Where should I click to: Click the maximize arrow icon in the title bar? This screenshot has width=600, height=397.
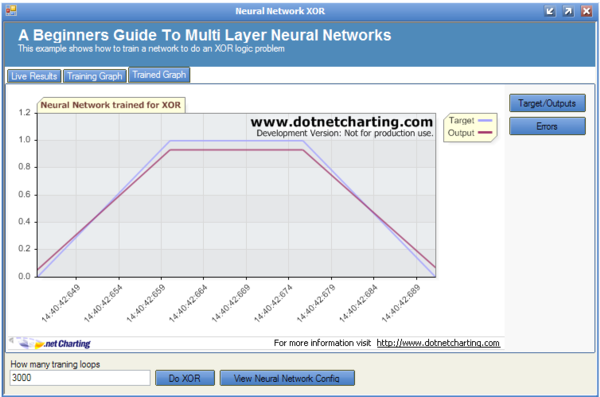point(568,11)
